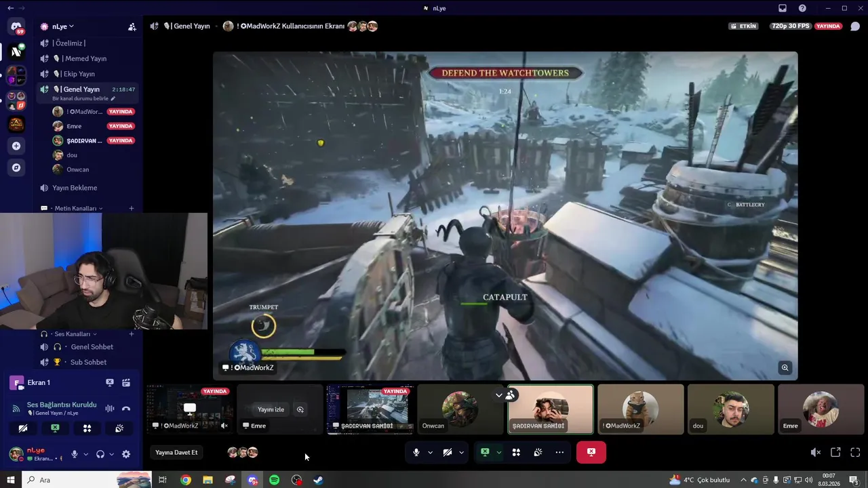Show hidden icons in Windows system tray

pos(743,480)
